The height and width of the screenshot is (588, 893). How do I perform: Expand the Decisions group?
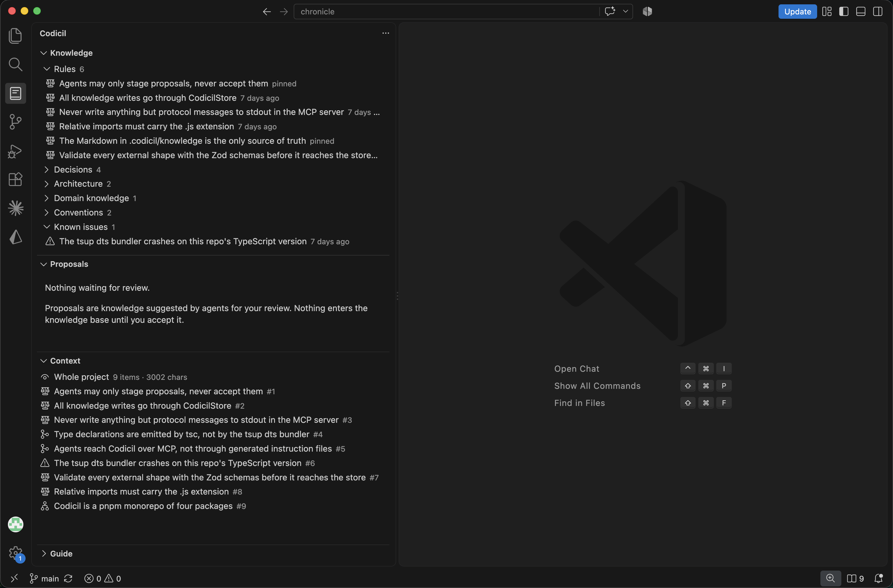pos(47,170)
